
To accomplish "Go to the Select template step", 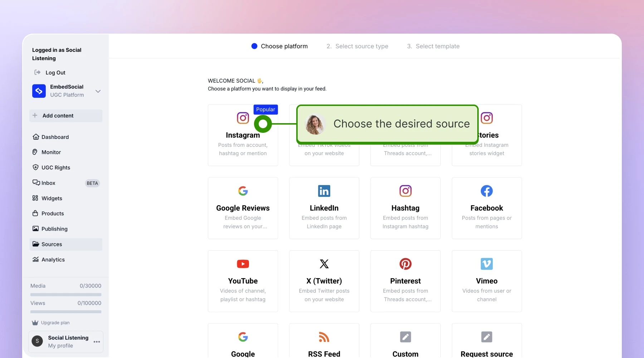I will click(433, 46).
